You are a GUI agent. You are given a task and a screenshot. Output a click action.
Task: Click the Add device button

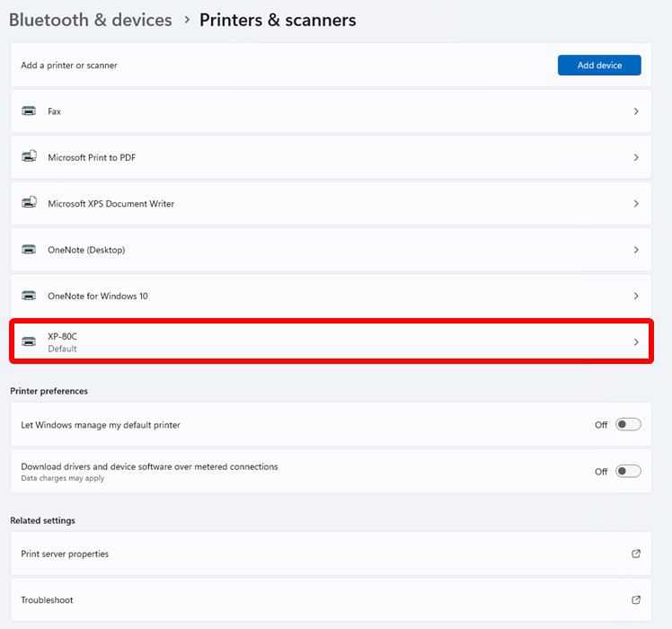click(x=599, y=66)
